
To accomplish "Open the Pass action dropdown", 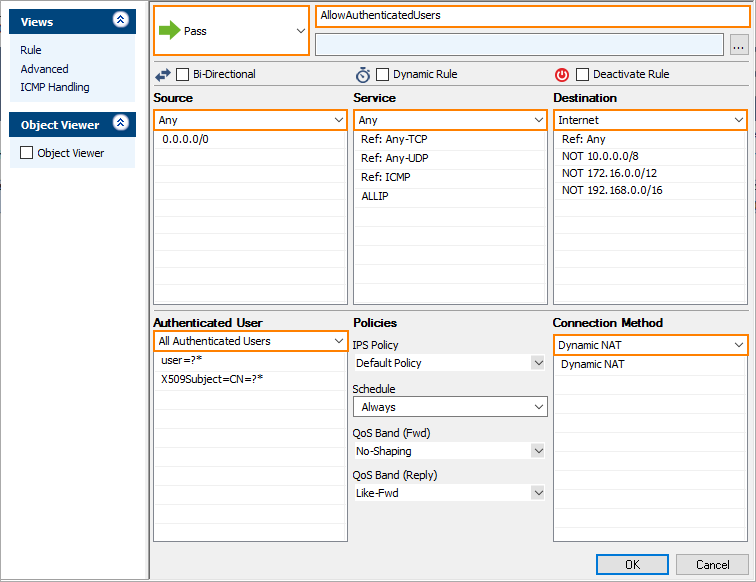I will point(231,31).
